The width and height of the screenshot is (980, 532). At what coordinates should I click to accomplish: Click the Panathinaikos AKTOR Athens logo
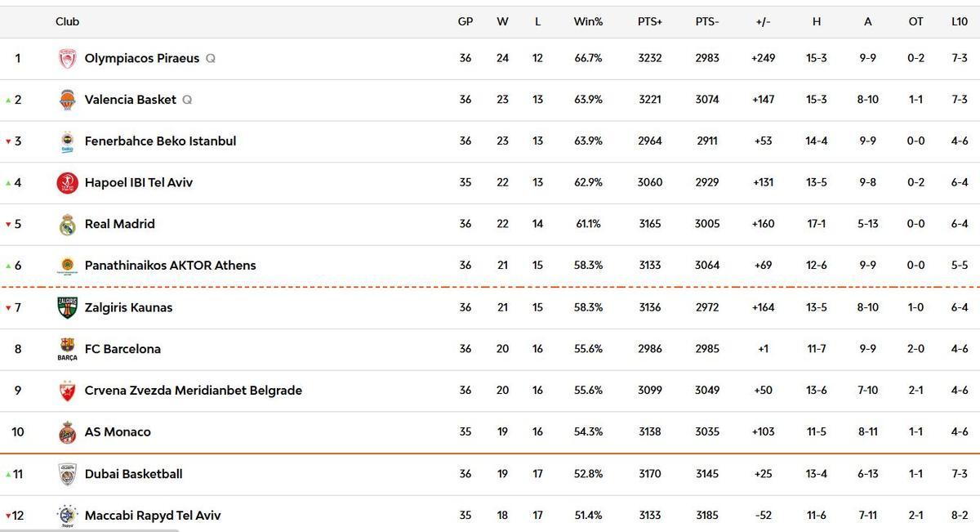(69, 265)
